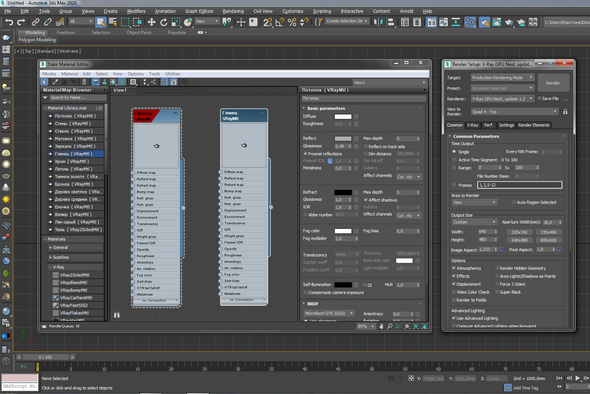Toggle the Affect shadows checkbox
This screenshot has width=590, height=394.
[365, 200]
